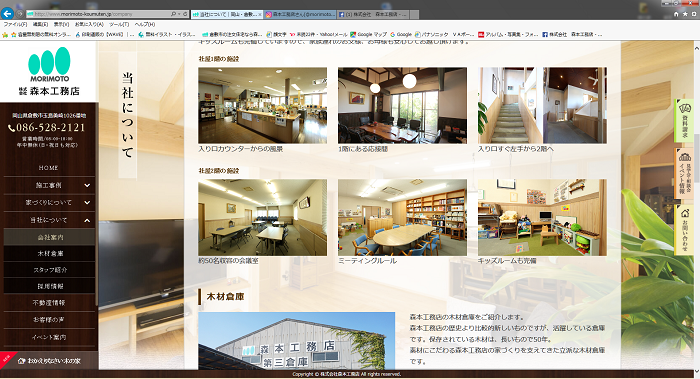Collapse the 当社について submenu chevron

[87, 220]
